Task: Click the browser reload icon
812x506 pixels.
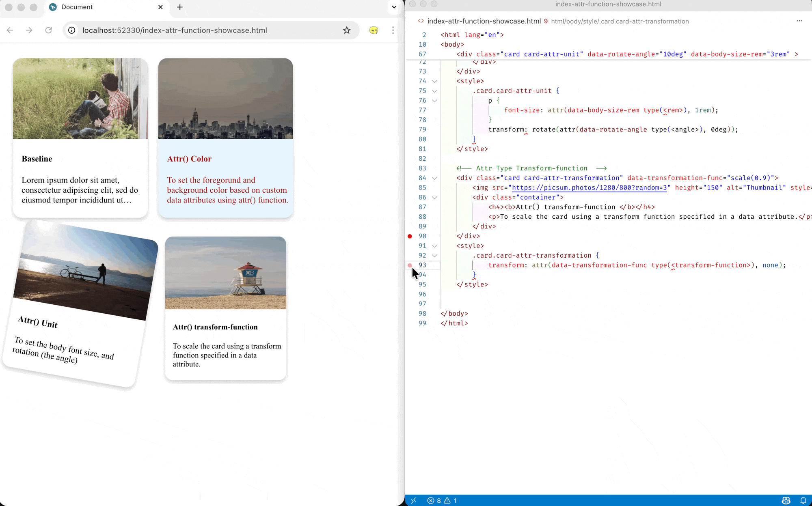Action: pyautogui.click(x=48, y=30)
